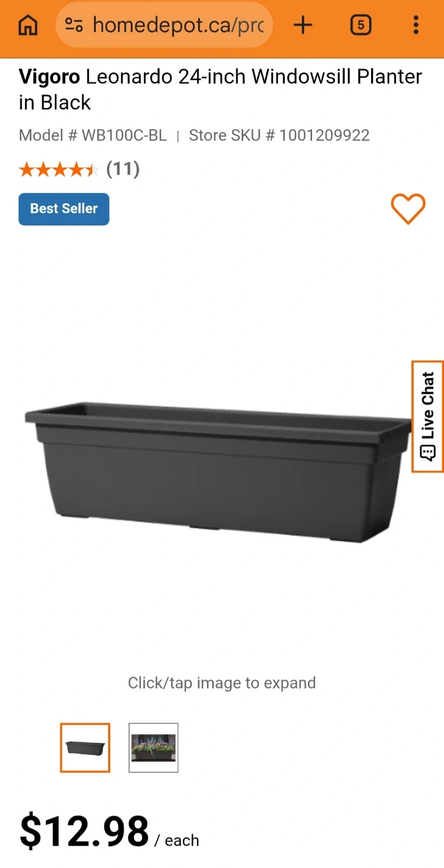Click the Model # WB100C-BL text
The width and height of the screenshot is (444, 868).
[93, 135]
